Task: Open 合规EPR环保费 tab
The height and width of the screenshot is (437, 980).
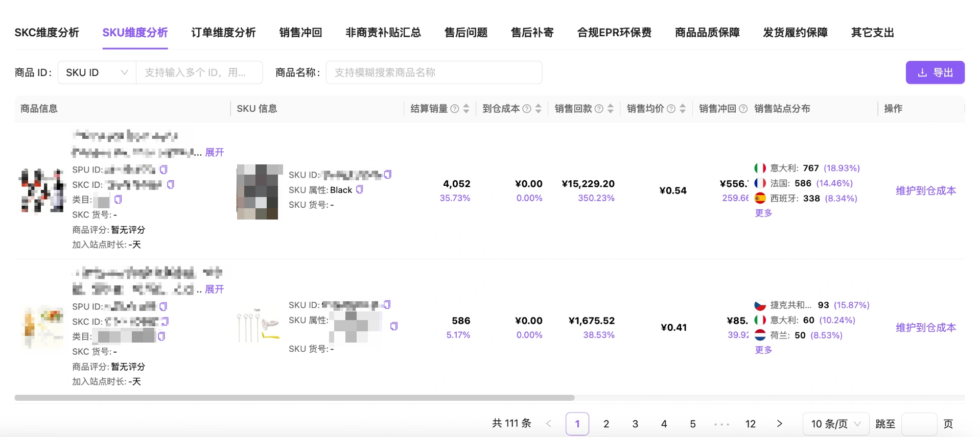Action: point(614,33)
